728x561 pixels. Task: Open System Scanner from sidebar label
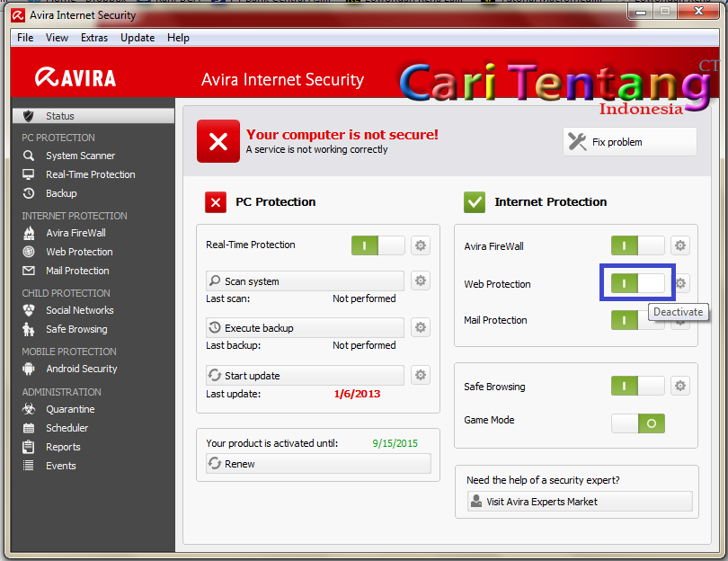80,156
